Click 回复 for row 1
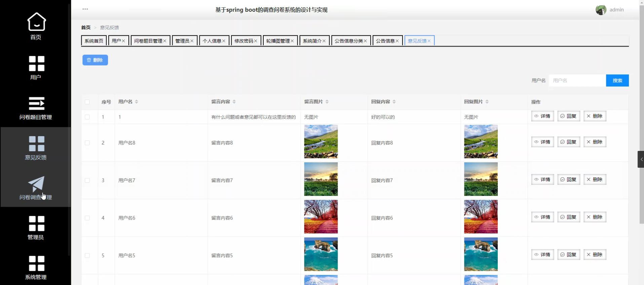 (x=569, y=116)
